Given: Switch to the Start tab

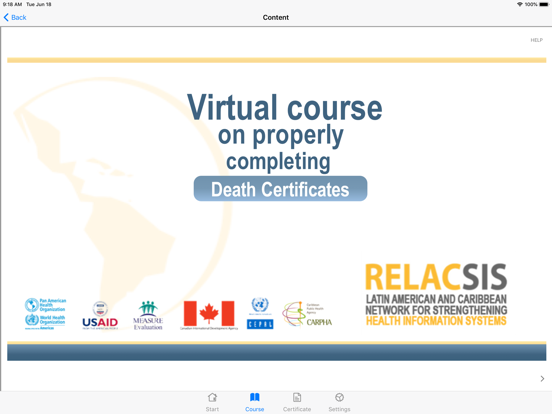Looking at the screenshot, I should click(212, 402).
